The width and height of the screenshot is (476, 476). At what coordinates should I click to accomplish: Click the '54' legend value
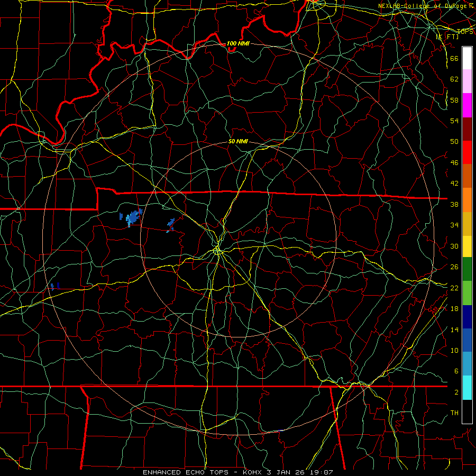(x=454, y=121)
